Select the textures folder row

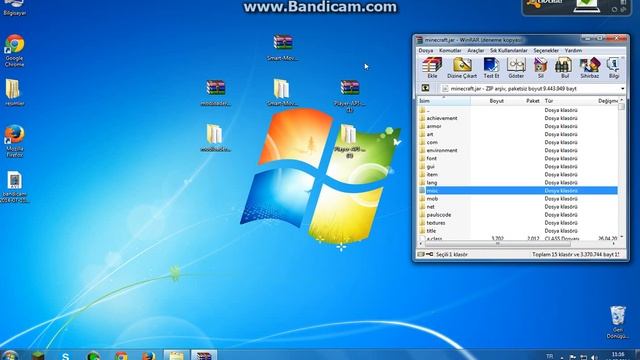518,223
